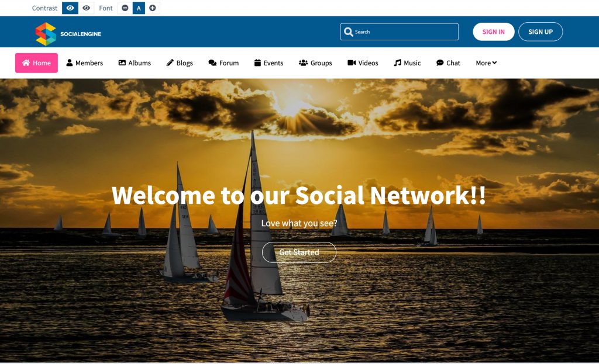599x364 pixels.
Task: Open Albums via the picture icon
Action: click(122, 63)
